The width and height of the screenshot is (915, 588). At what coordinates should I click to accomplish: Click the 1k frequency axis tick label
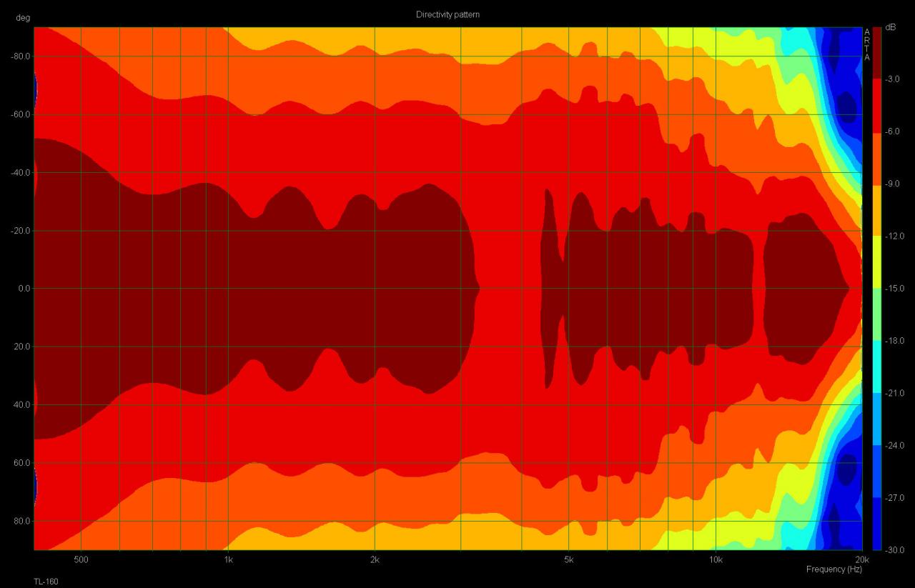click(228, 559)
